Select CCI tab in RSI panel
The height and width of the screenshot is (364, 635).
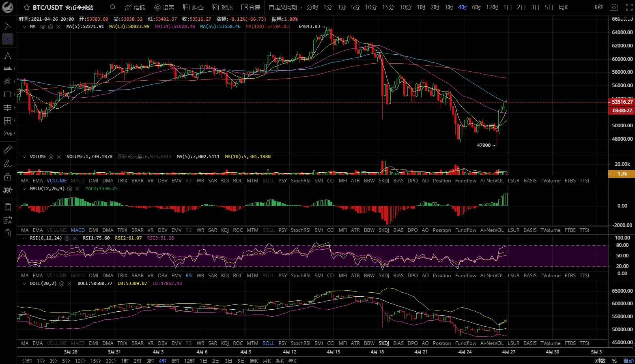(x=331, y=276)
